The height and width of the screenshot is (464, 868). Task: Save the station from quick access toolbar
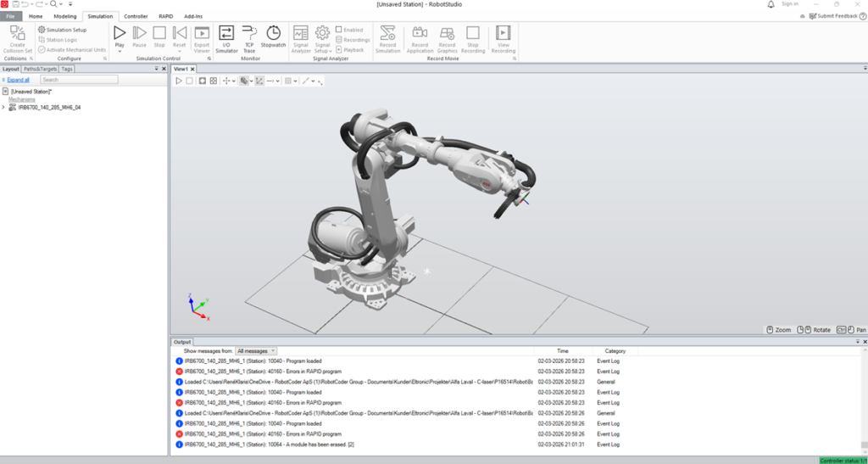pyautogui.click(x=16, y=4)
